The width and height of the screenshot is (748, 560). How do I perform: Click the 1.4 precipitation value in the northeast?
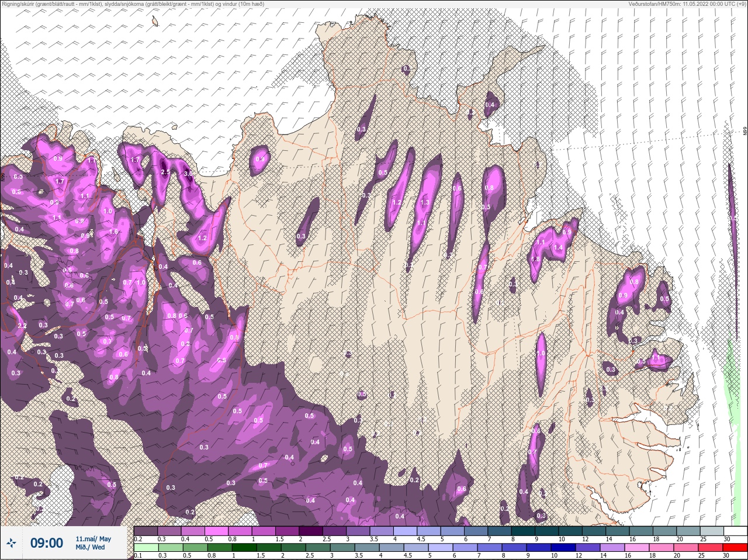(558, 248)
